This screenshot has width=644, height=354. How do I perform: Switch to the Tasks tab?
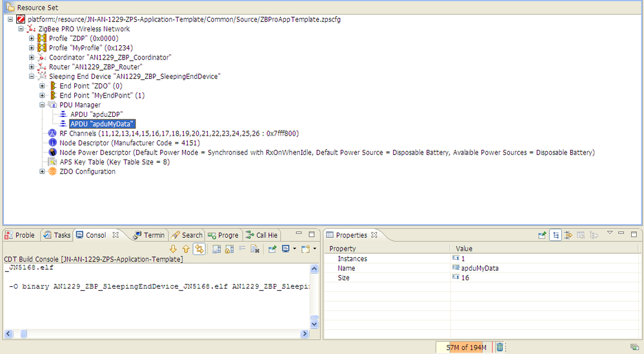pos(57,235)
